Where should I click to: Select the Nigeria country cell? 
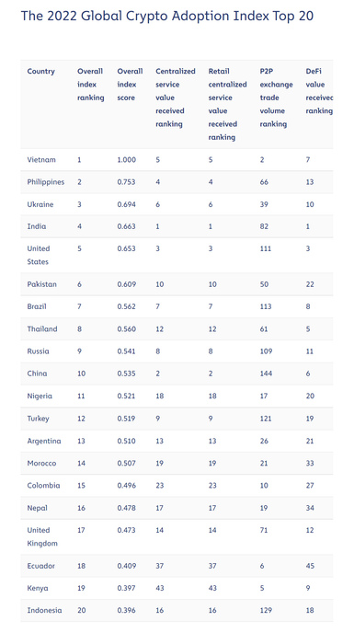[40, 396]
